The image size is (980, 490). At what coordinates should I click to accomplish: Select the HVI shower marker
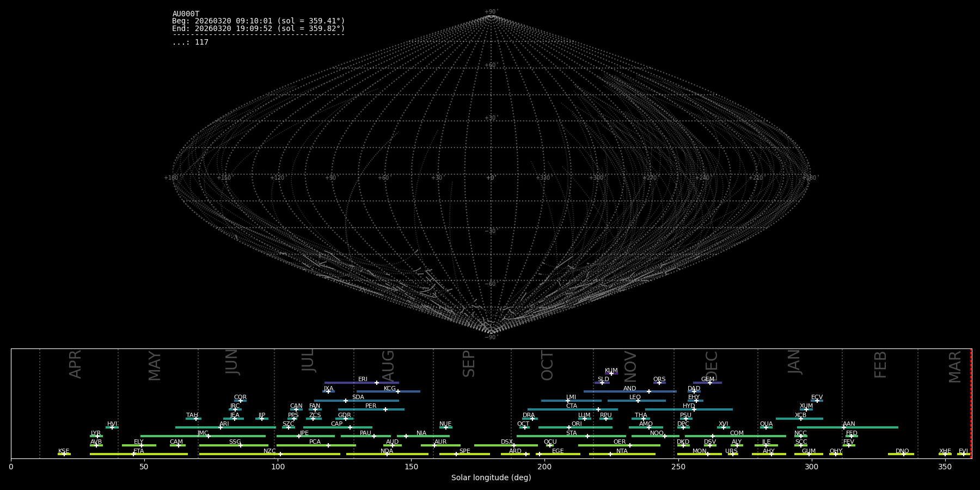[x=112, y=427]
